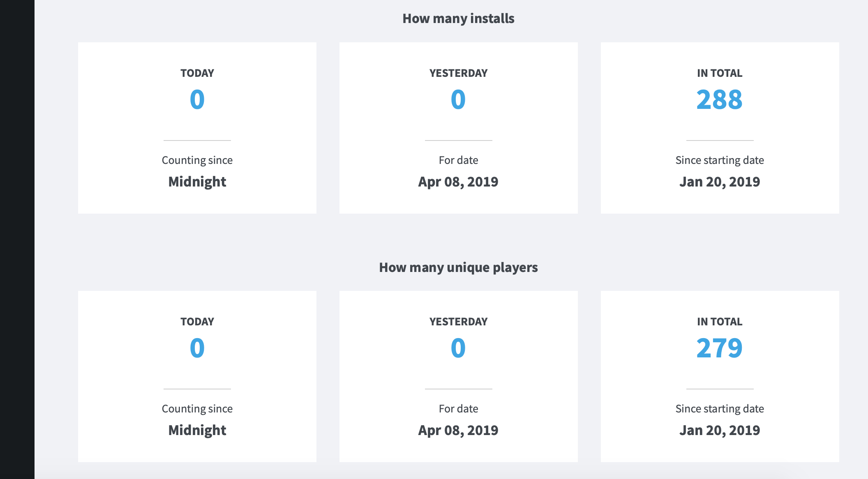
Task: Open the IN TOTAL installs card
Action: click(719, 127)
